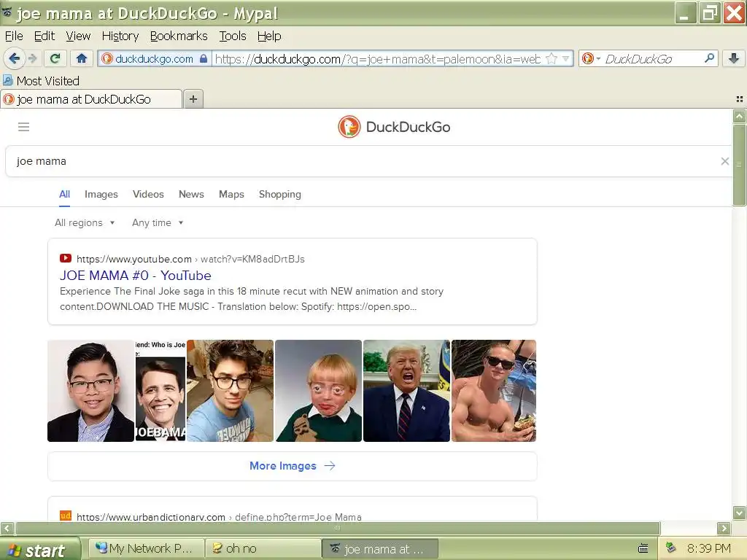Open the View menu
The width and height of the screenshot is (747, 560).
(x=78, y=36)
